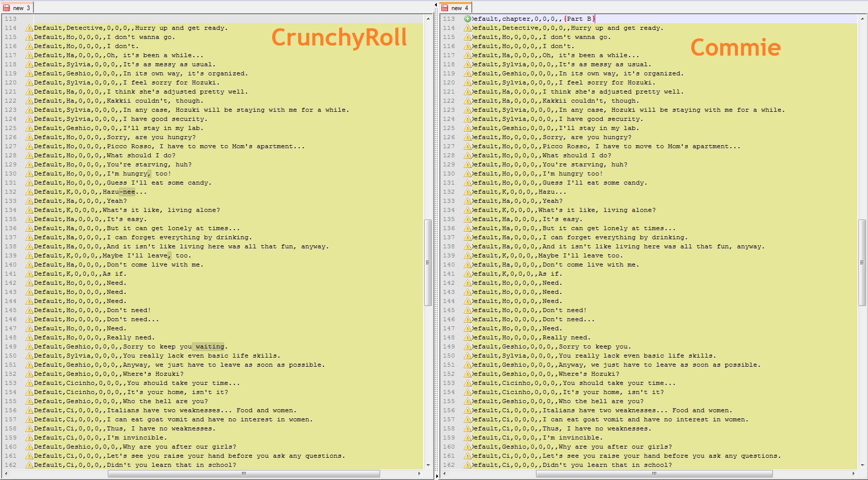Click the left arrow of new 3 horizontal scrollbar

click(x=6, y=474)
